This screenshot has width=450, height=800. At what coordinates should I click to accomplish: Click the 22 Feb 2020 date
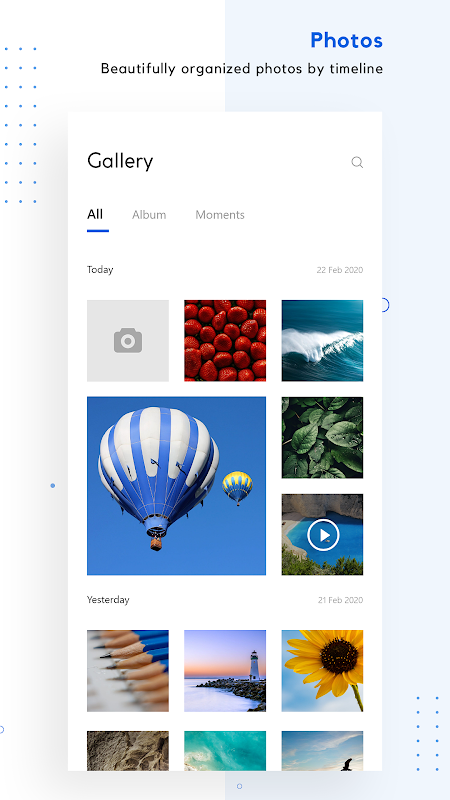[340, 270]
